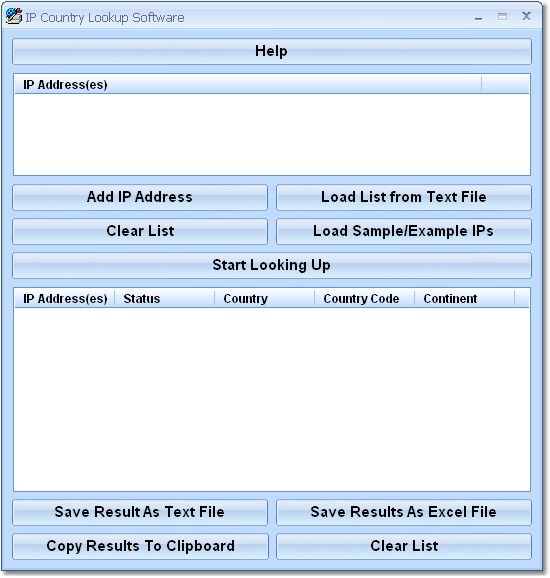Click the app icon in title bar
The width and height of the screenshot is (550, 578).
point(14,16)
